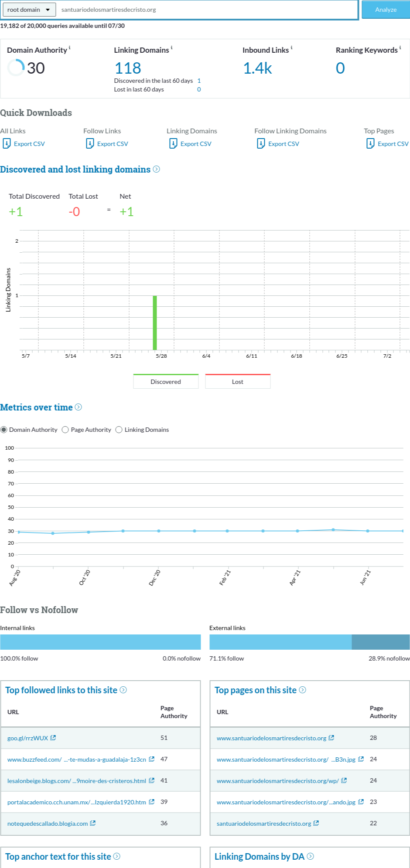Toggle the Discovered legend series

pyautogui.click(x=166, y=381)
